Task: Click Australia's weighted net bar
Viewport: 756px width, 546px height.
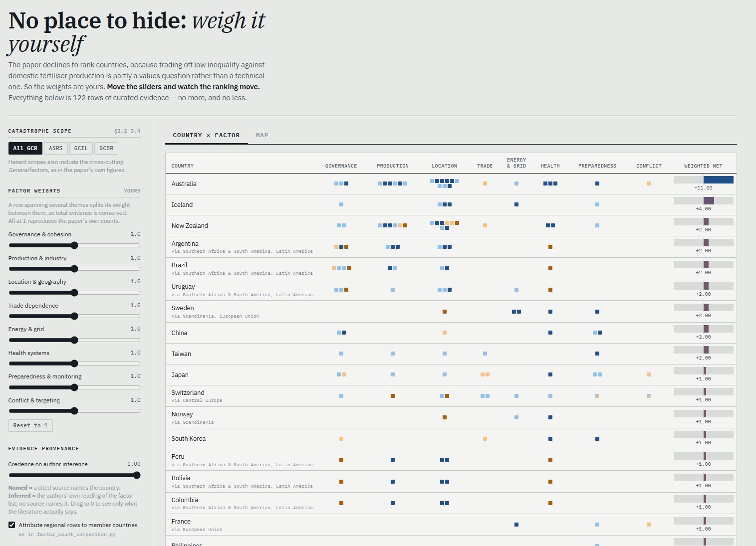Action: tap(704, 180)
